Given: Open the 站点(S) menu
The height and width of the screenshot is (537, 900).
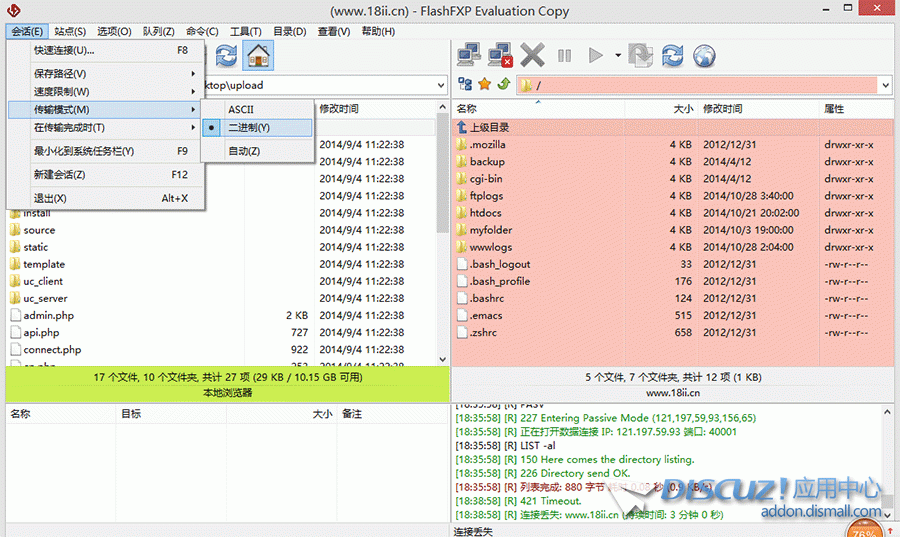Looking at the screenshot, I should [70, 32].
